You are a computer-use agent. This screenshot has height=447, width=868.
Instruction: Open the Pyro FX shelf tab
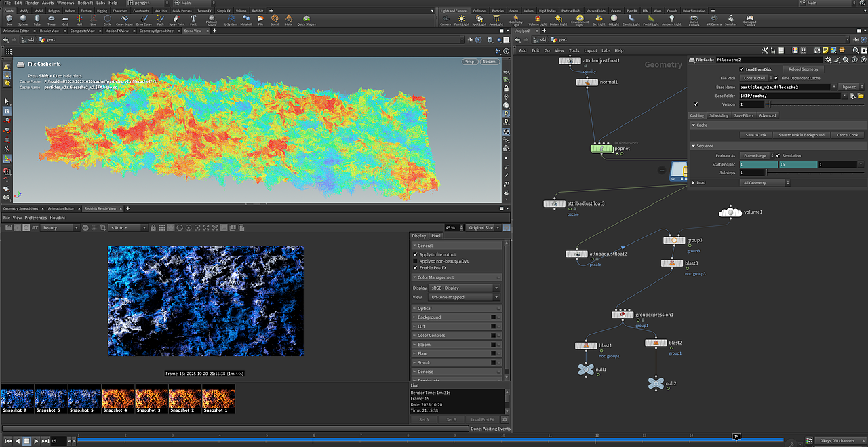[x=631, y=11]
